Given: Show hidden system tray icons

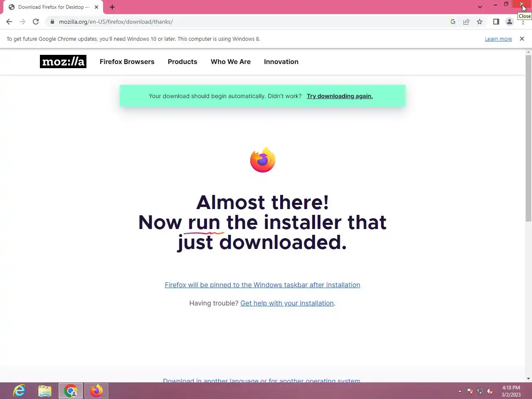Looking at the screenshot, I should (x=460, y=391).
